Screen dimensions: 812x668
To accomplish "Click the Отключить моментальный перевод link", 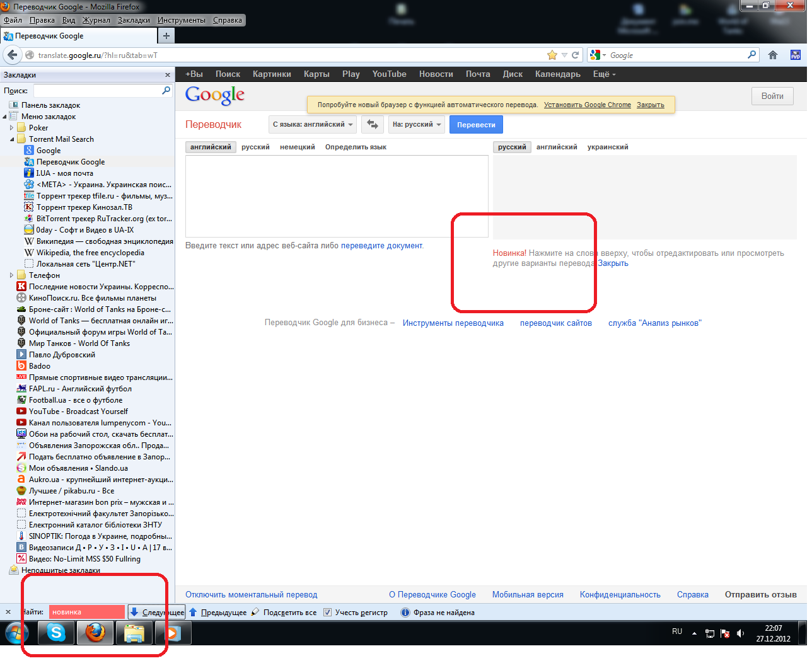I will click(x=252, y=594).
